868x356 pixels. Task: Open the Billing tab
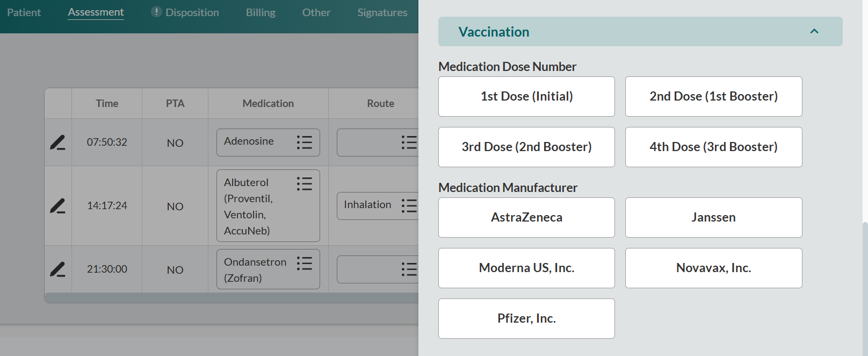coord(261,12)
